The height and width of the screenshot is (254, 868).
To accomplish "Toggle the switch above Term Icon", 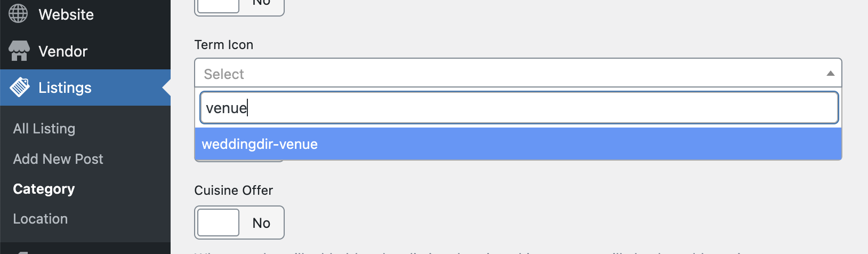I will 239,6.
